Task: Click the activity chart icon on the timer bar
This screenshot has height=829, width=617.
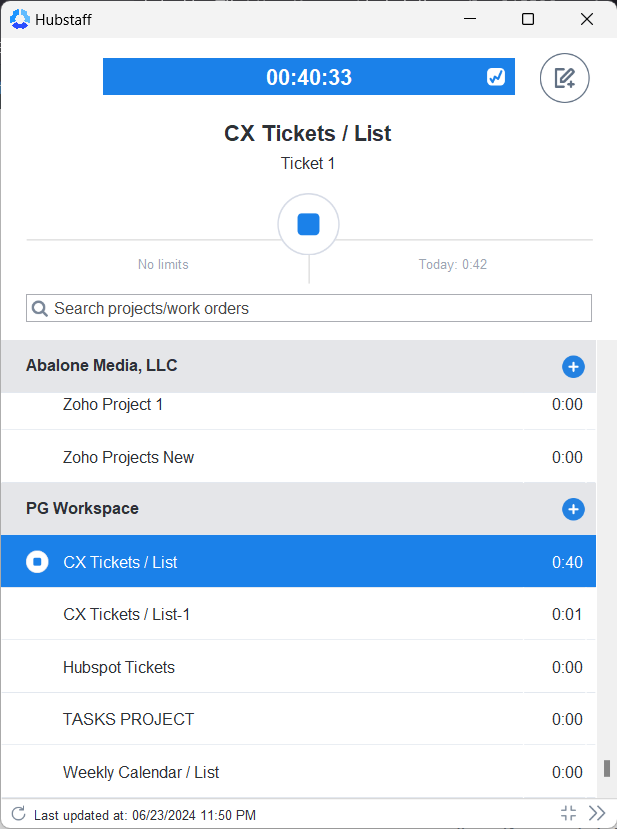Action: [495, 77]
